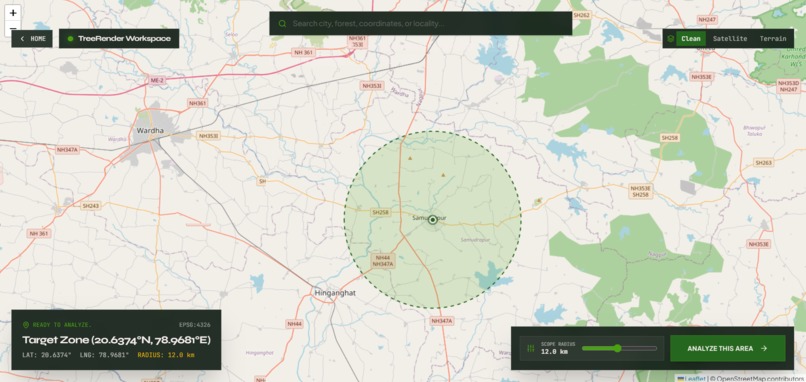Click the TreeRender Workspace badge
This screenshot has width=806, height=382.
(x=119, y=39)
